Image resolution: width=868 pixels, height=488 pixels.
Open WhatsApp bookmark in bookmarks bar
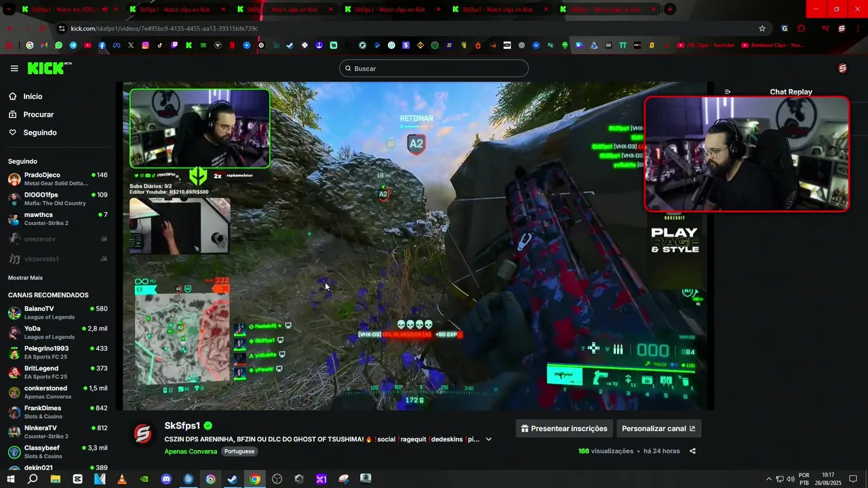59,45
